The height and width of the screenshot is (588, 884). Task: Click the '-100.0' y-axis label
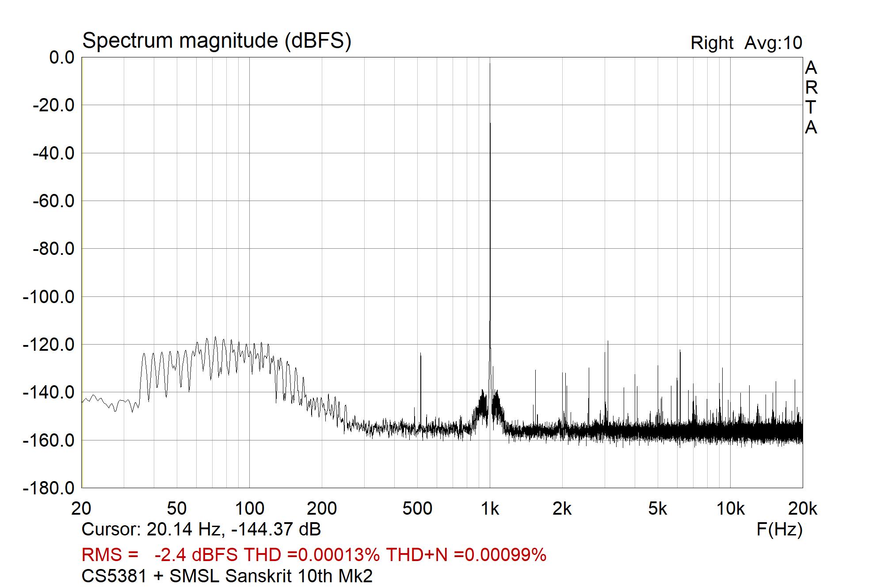pyautogui.click(x=49, y=297)
